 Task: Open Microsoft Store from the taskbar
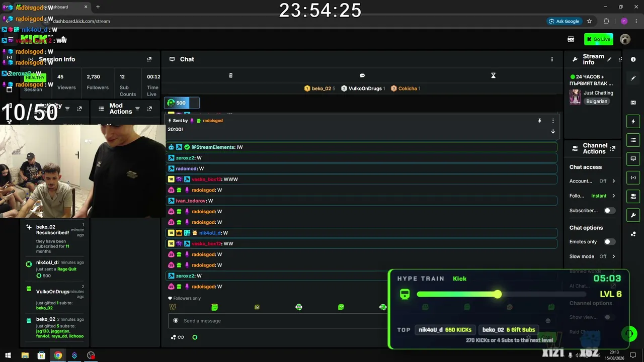click(x=41, y=355)
